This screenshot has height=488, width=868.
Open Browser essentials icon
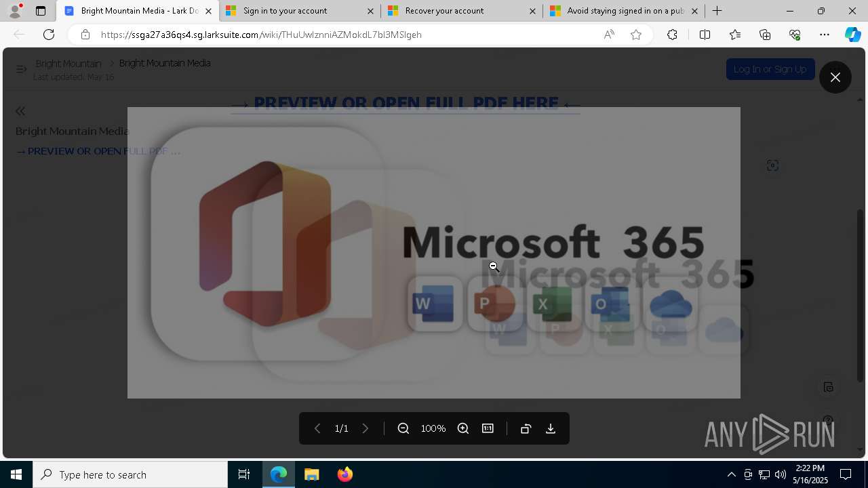tap(795, 35)
